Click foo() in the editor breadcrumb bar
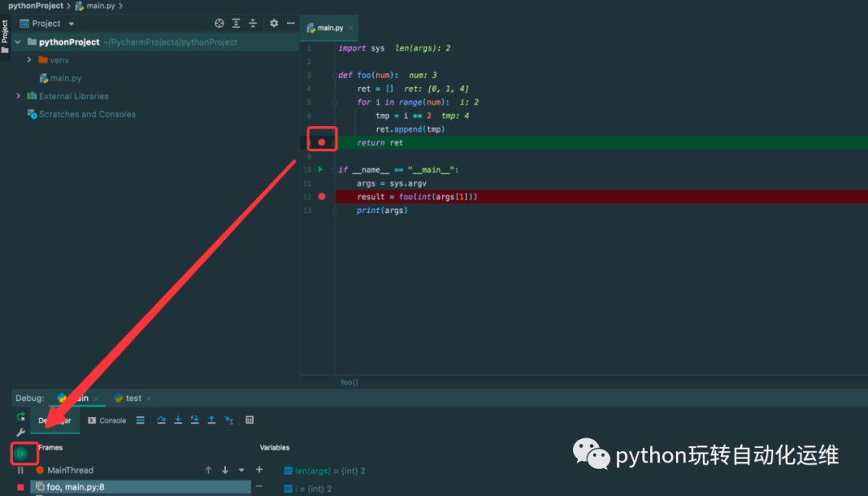 coord(350,382)
